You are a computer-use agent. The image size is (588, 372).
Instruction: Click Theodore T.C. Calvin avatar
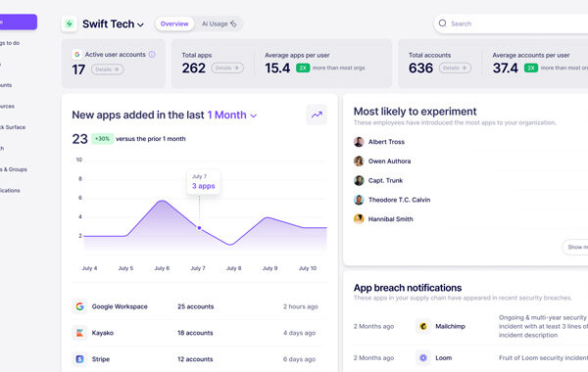coord(359,200)
